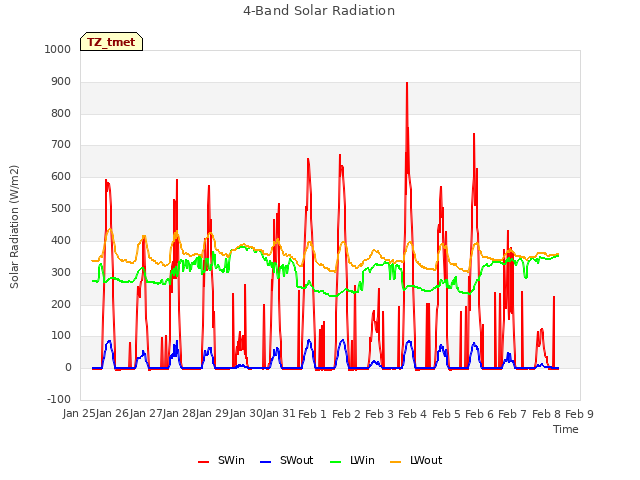Click the Time axis title
640x480 pixels.
click(x=565, y=429)
